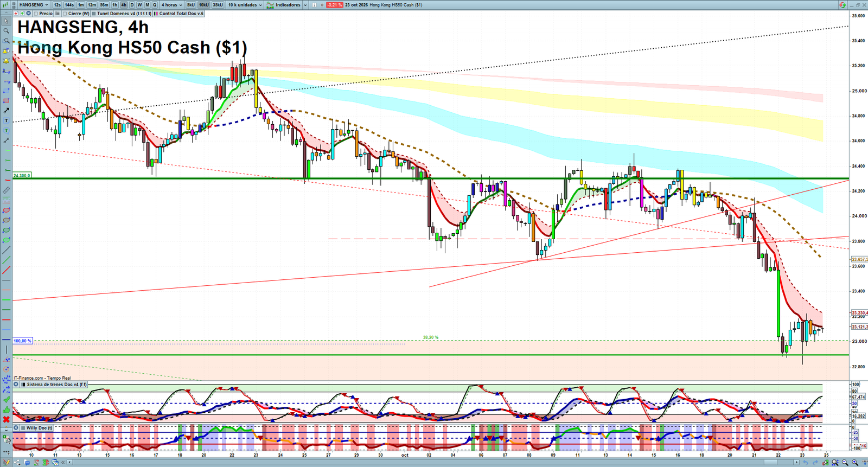Click the green checkmark icon in left toolbar
The width and height of the screenshot is (868, 467).
pos(6,400)
